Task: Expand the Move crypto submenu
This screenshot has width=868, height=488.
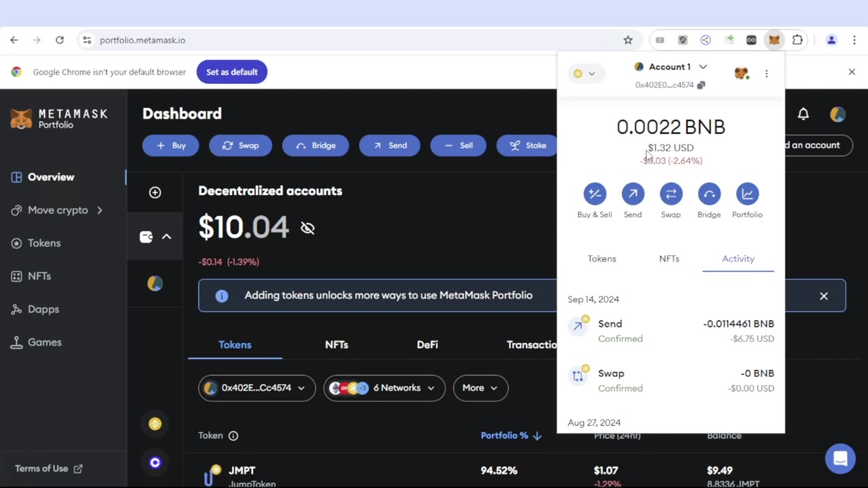Action: tap(58, 210)
